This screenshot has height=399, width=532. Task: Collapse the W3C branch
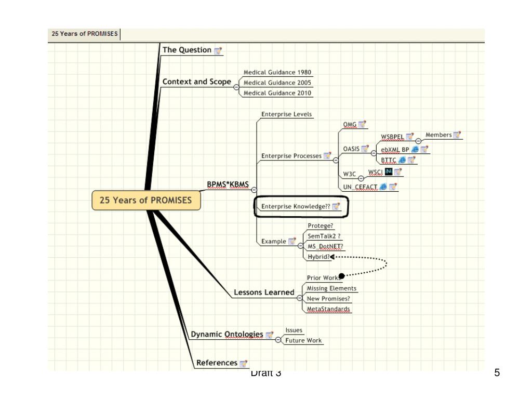click(x=361, y=179)
